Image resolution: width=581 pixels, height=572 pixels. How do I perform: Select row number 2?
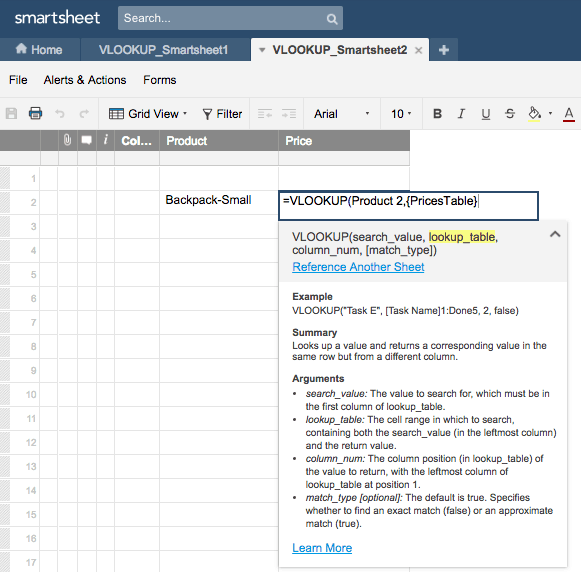[x=33, y=202]
